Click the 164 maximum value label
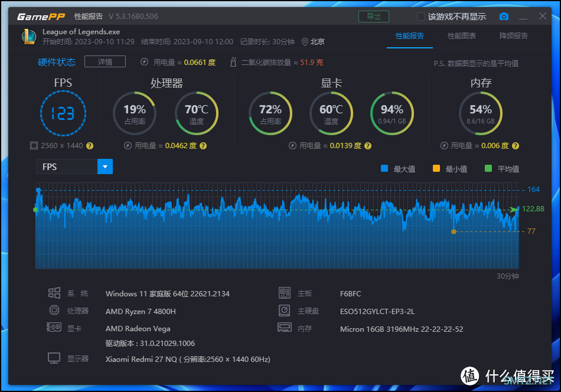561x392 pixels. (x=533, y=189)
